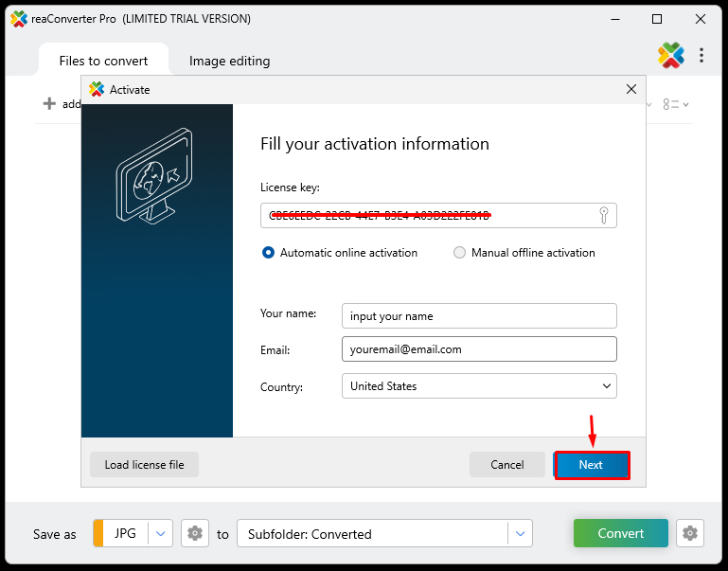Switch to the Files to convert tab

coord(103,61)
